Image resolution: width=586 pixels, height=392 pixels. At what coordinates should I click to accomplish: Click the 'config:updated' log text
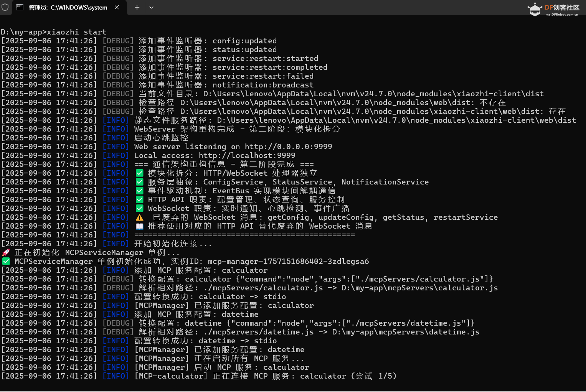tap(244, 41)
